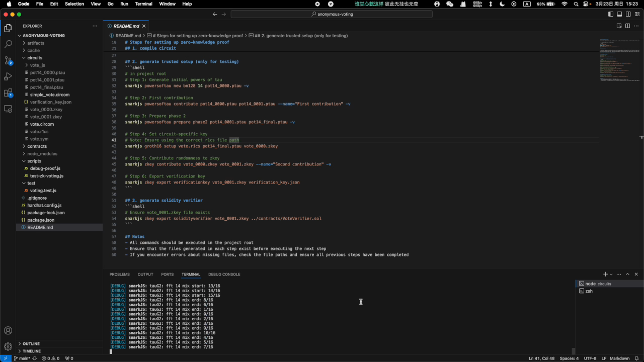Toggle secondary side bar layout icon
This screenshot has height=362, width=644.
point(628,14)
